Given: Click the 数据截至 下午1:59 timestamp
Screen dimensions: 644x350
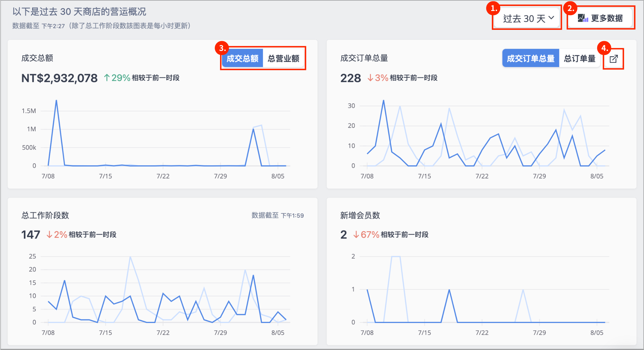Looking at the screenshot, I should point(277,215).
